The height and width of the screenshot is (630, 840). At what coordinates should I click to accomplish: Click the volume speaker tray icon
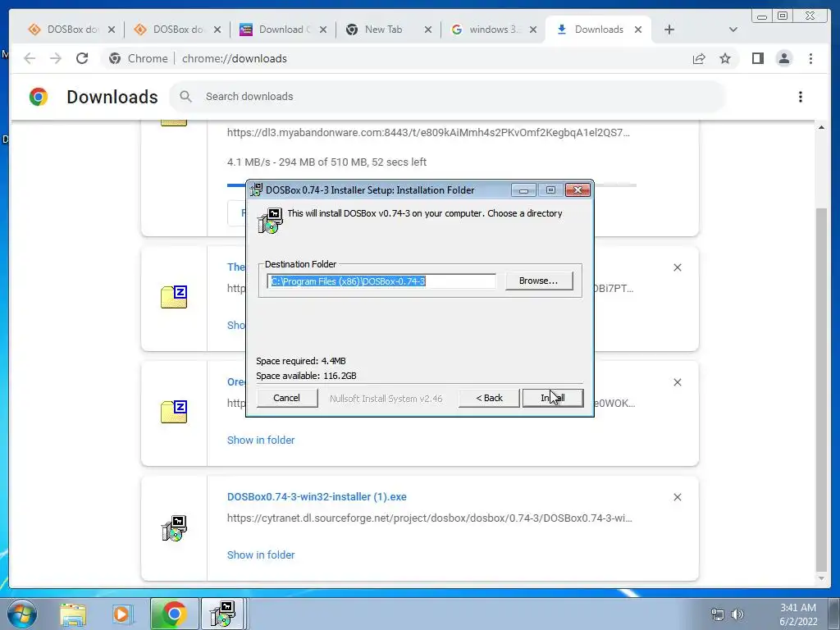pos(738,614)
